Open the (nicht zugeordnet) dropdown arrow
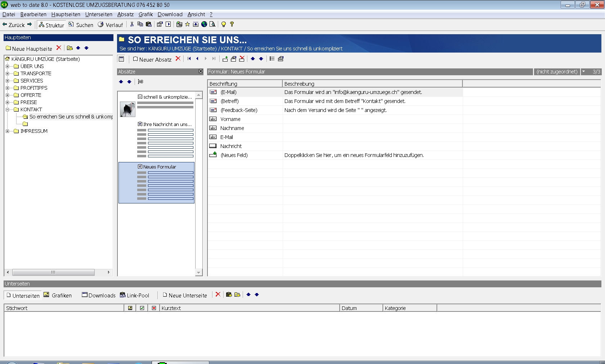Image resolution: width=605 pixels, height=364 pixels. click(584, 72)
